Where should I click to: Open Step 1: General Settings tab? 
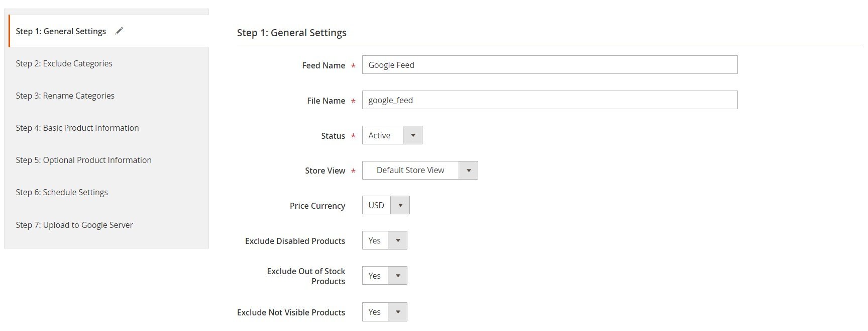pos(108,31)
